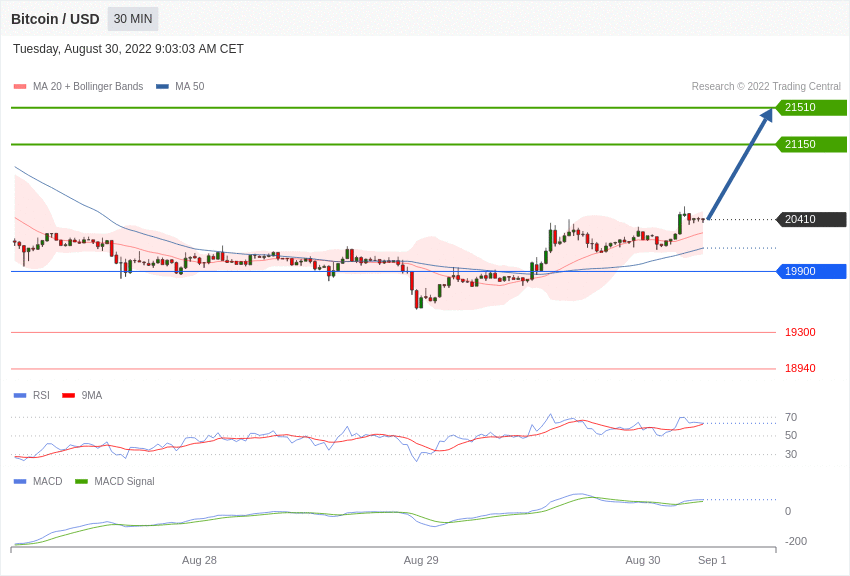Click the blue MA 50 legend swatch
850x576 pixels.
coord(162,87)
